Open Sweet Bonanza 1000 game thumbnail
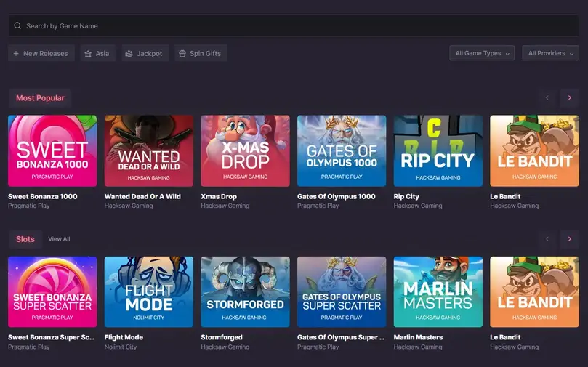 pos(52,150)
